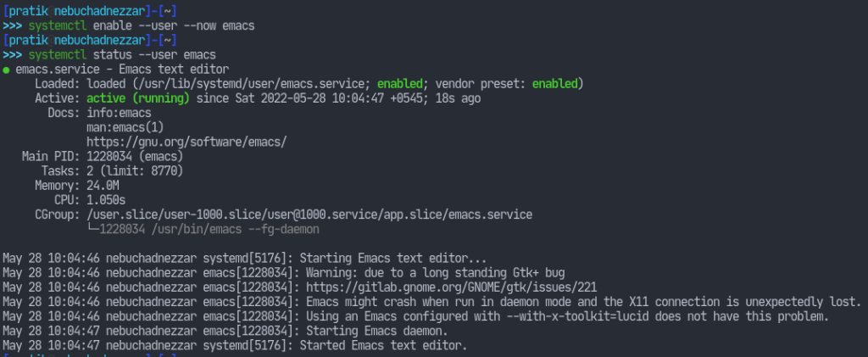The width and height of the screenshot is (868, 357).
Task: Click the vendor preset 'enabled' value
Action: pyautogui.click(x=554, y=84)
